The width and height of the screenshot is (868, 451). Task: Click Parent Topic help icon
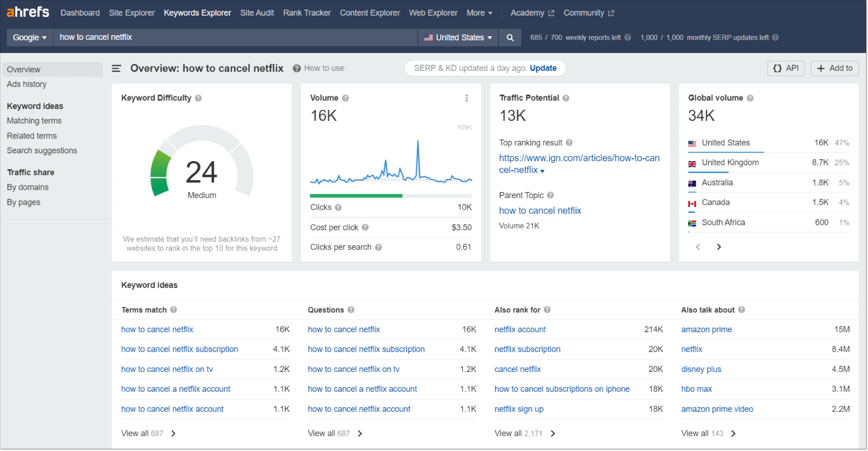click(x=551, y=195)
